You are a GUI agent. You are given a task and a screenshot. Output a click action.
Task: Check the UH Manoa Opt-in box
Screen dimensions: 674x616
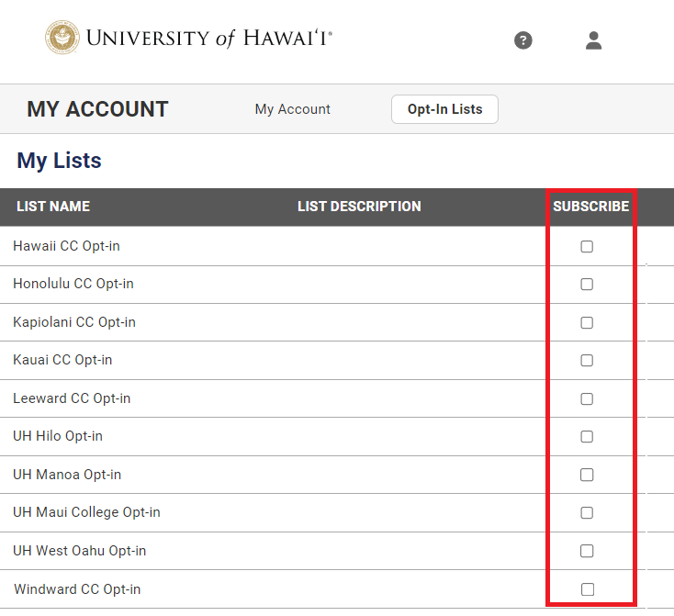click(x=587, y=475)
